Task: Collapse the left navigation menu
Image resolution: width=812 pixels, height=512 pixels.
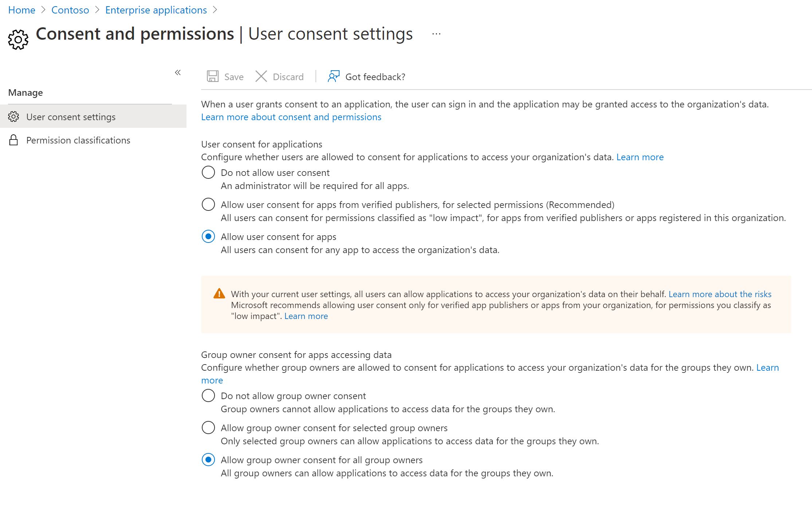Action: 178,72
